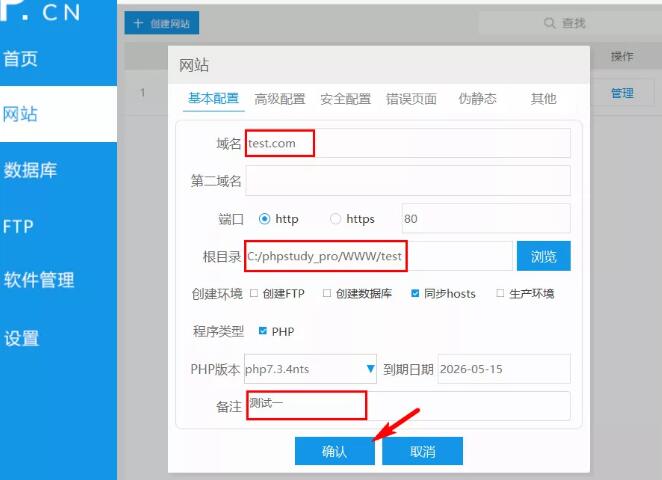
Task: Switch to 伪静态 tab
Action: 478,99
